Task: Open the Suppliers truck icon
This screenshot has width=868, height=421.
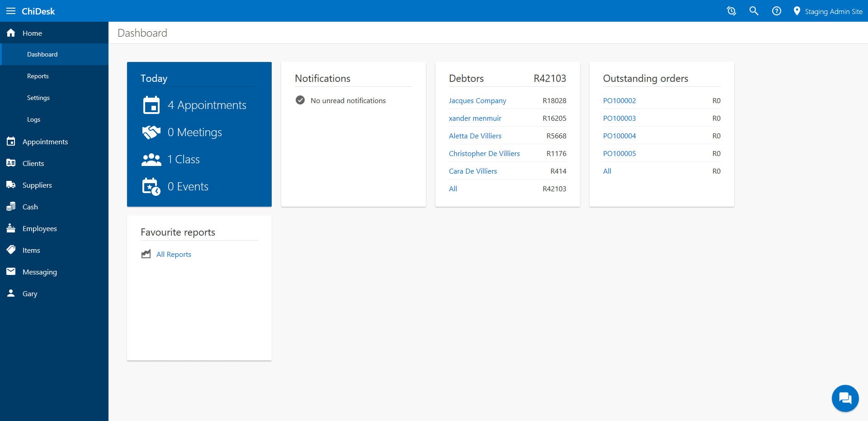Action: tap(11, 184)
